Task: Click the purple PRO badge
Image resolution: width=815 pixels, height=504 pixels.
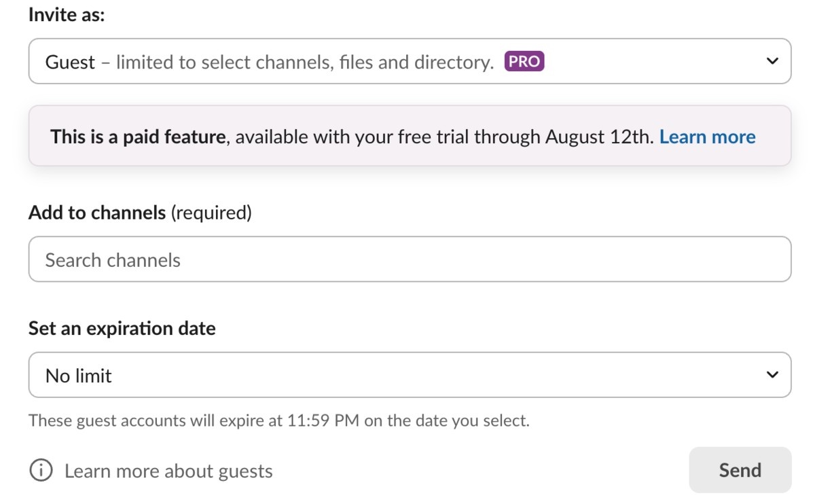Action: point(524,60)
